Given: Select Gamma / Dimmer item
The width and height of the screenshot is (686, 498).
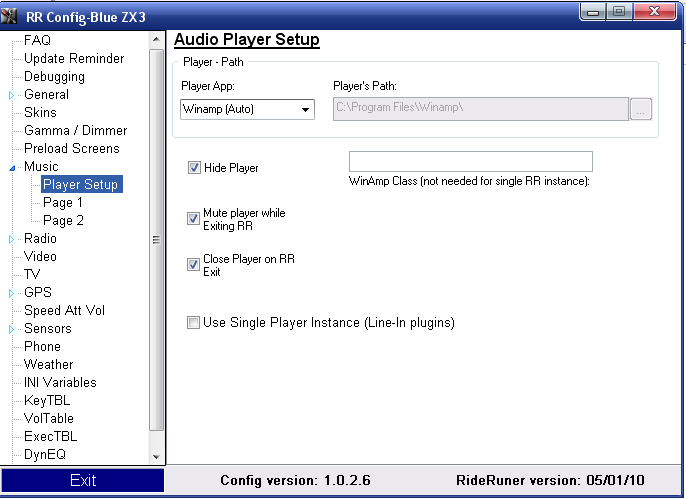Looking at the screenshot, I should coord(76,130).
